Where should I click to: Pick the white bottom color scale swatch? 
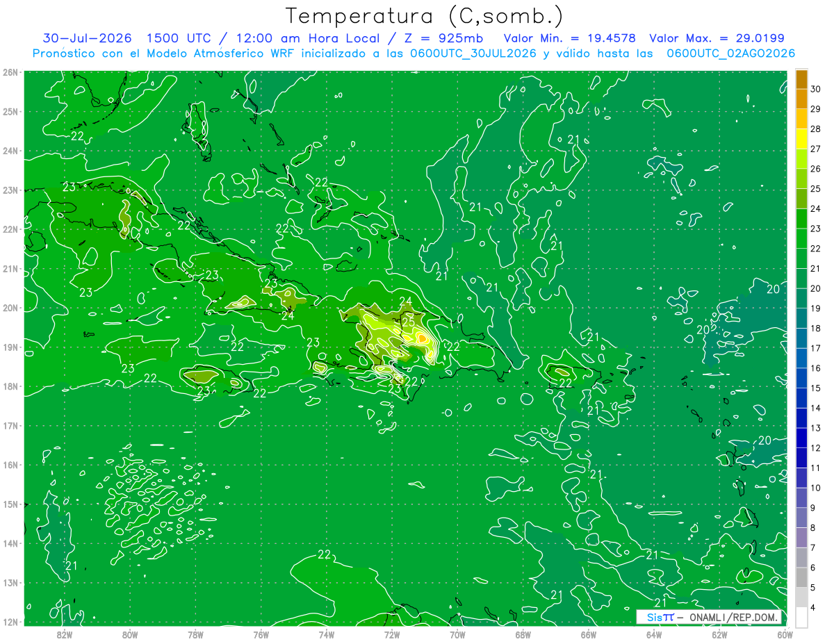click(801, 616)
